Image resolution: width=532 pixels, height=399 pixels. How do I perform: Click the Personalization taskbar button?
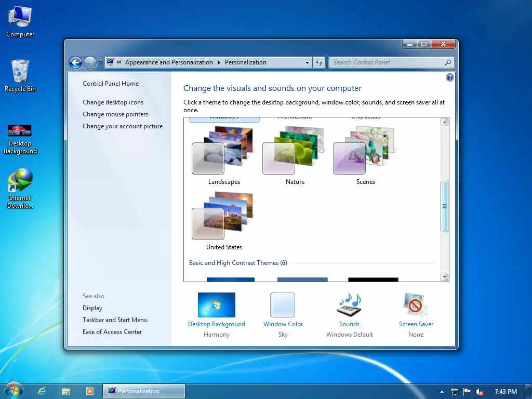click(x=144, y=391)
